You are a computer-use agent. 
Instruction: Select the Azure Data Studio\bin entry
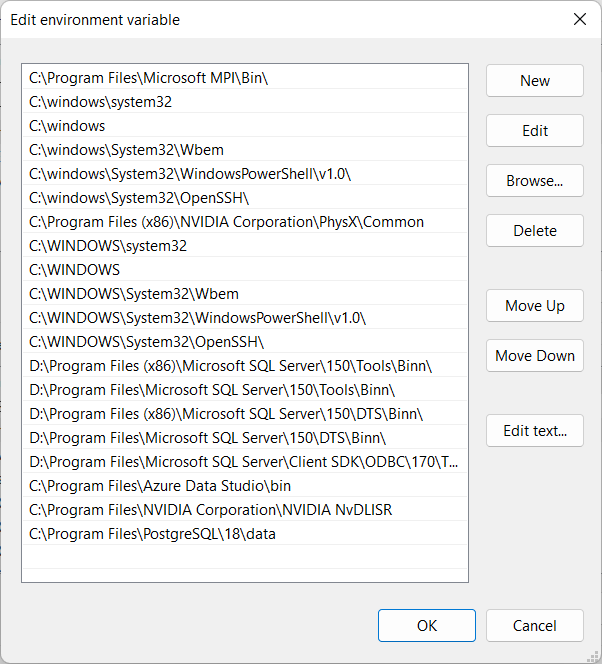(245, 486)
